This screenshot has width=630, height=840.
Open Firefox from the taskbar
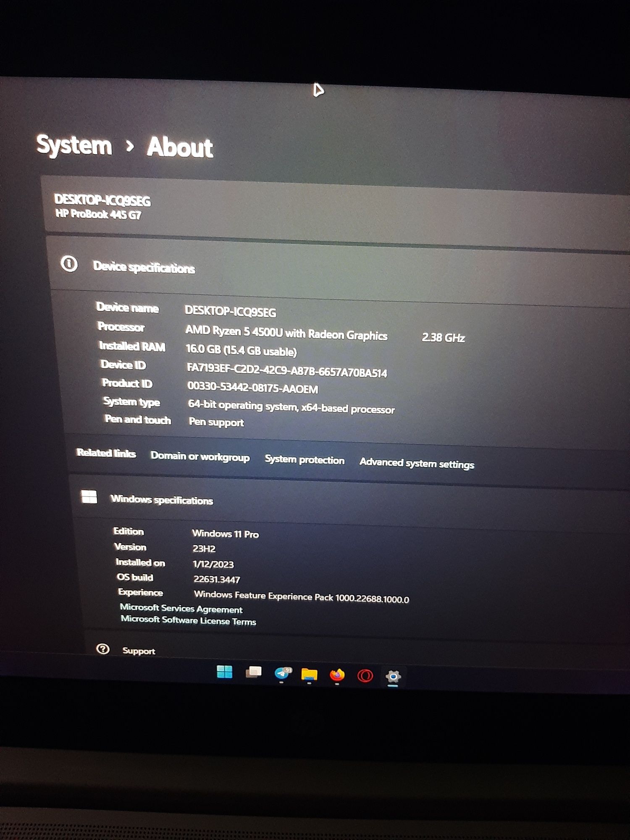click(337, 675)
